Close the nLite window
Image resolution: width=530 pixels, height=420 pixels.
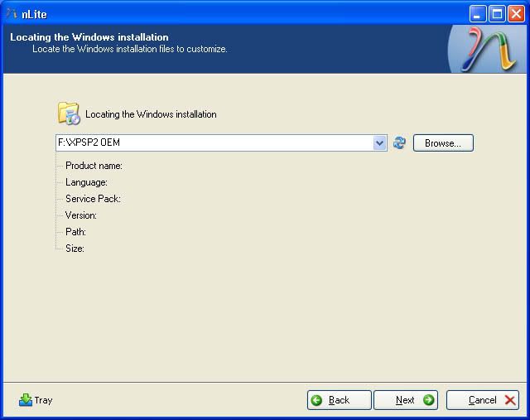click(x=516, y=14)
